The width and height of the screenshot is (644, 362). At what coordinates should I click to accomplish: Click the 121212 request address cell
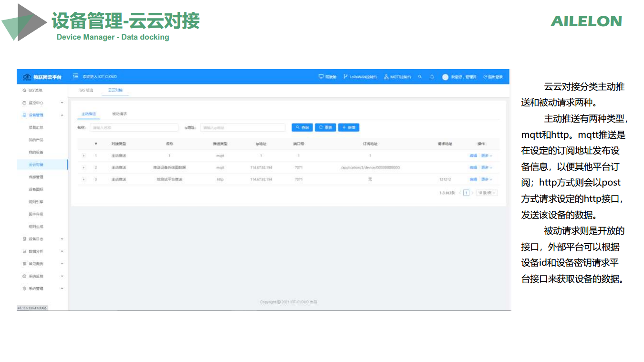(445, 179)
